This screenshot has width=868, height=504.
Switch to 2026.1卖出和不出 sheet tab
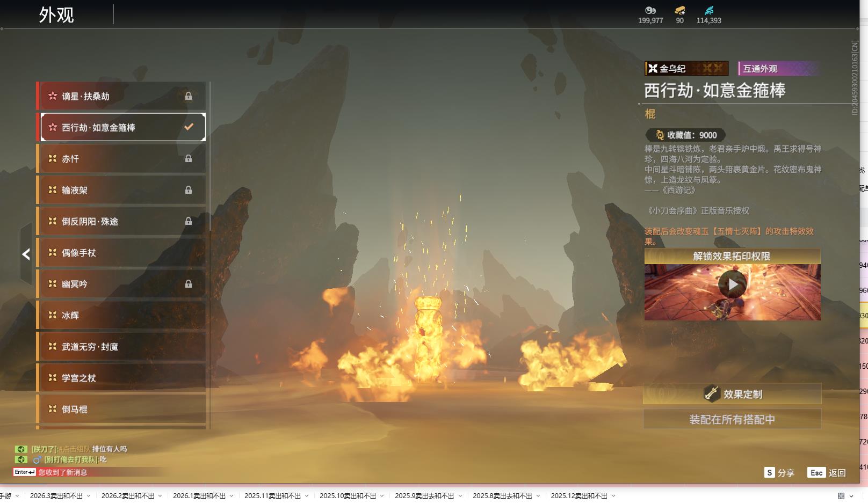coord(199,496)
